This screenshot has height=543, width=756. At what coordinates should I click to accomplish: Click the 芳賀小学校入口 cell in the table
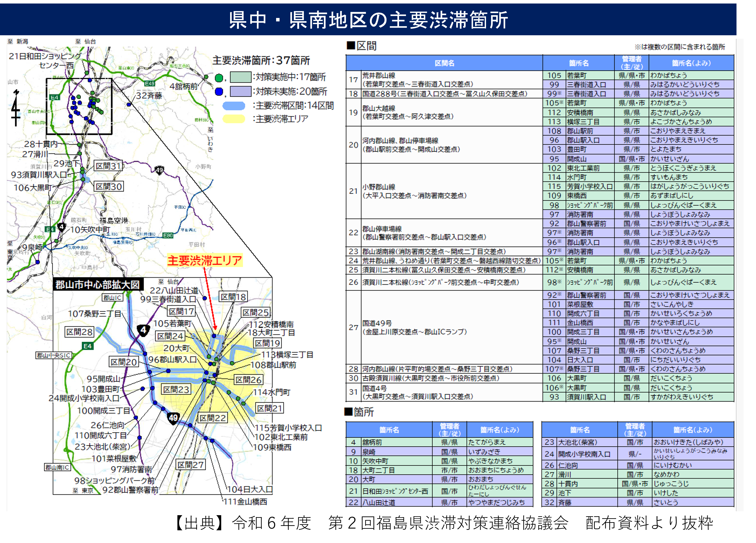click(590, 187)
